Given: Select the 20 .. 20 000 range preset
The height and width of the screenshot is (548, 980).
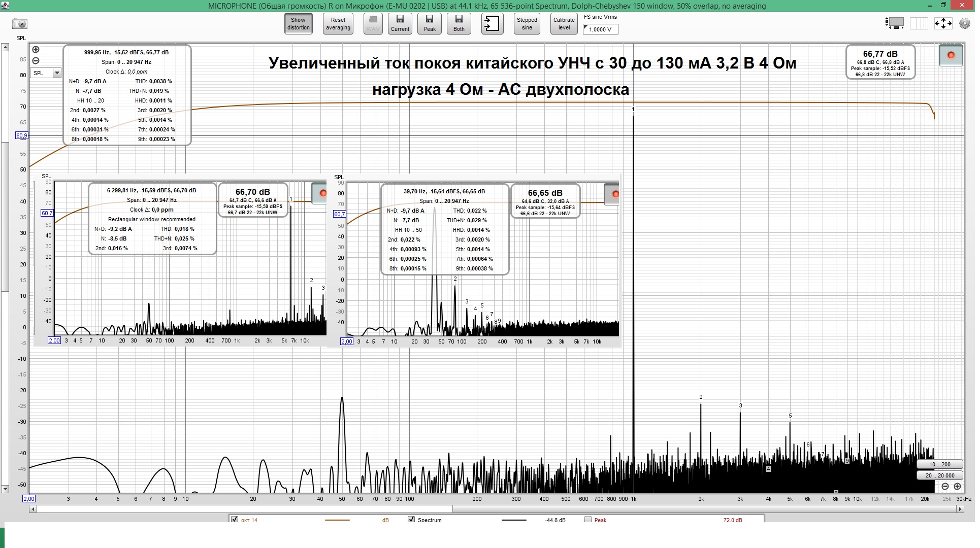Looking at the screenshot, I should [939, 475].
